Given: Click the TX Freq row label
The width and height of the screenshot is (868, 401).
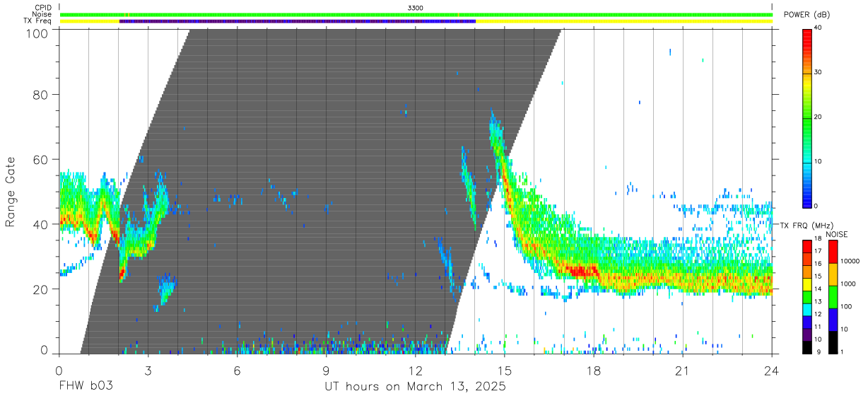Looking at the screenshot, I should click(x=37, y=21).
